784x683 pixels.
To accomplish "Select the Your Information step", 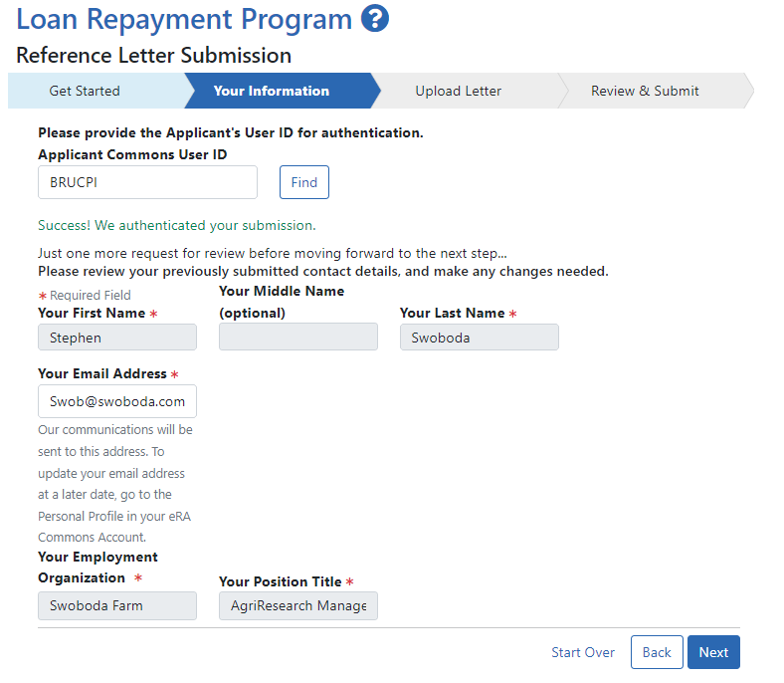I will pyautogui.click(x=271, y=91).
